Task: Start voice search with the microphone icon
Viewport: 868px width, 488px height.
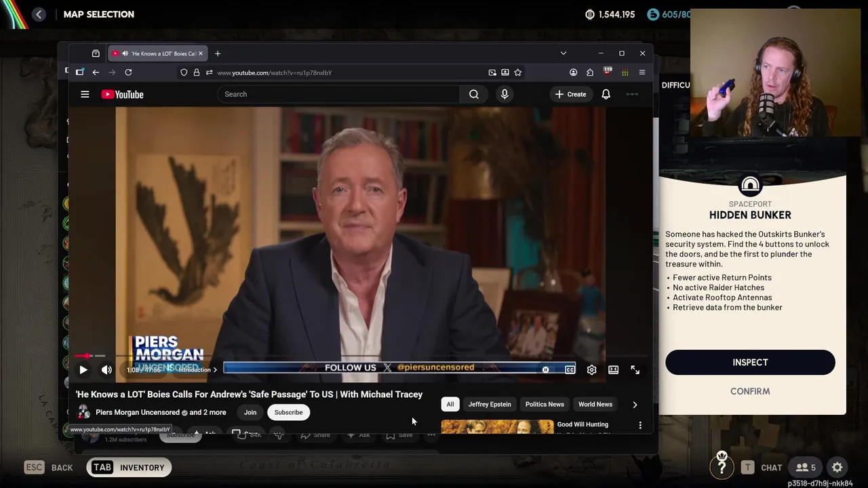Action: [505, 94]
